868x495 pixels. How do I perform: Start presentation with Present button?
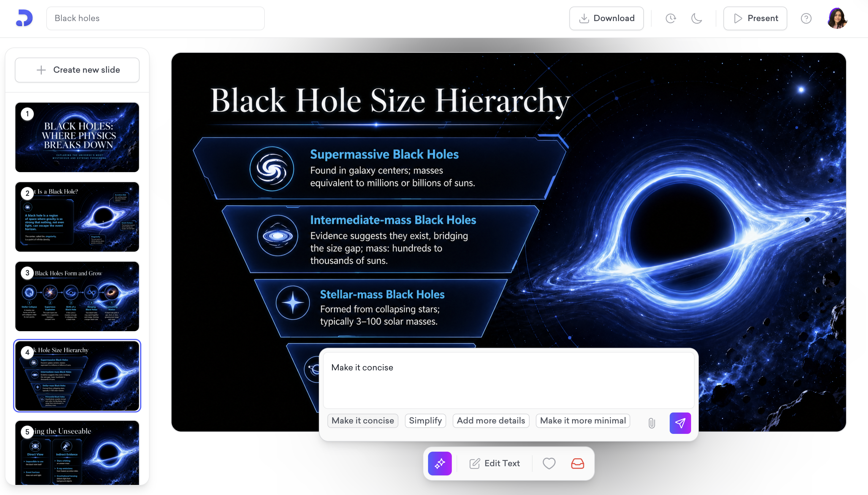[755, 18]
